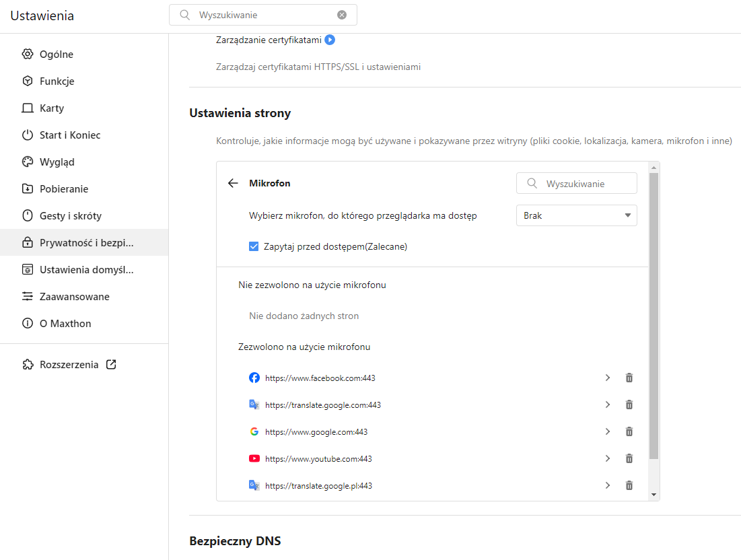Open the Start i Koniec section

pyautogui.click(x=84, y=135)
